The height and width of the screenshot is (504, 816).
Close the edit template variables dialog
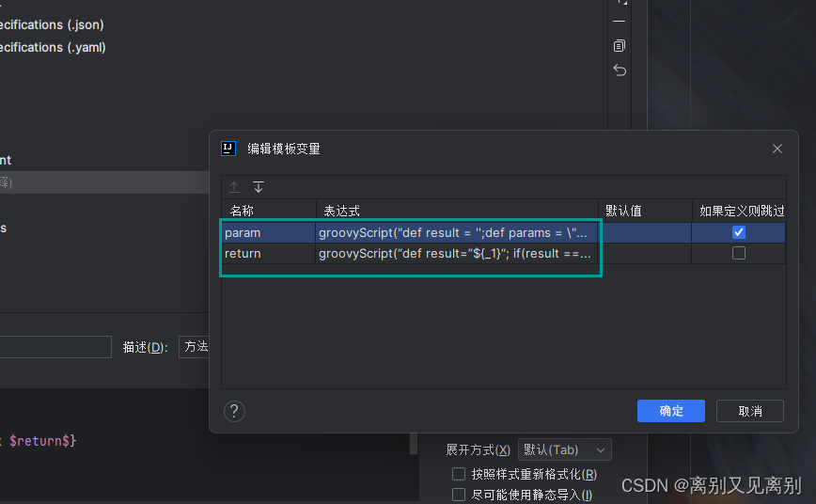[x=777, y=149]
